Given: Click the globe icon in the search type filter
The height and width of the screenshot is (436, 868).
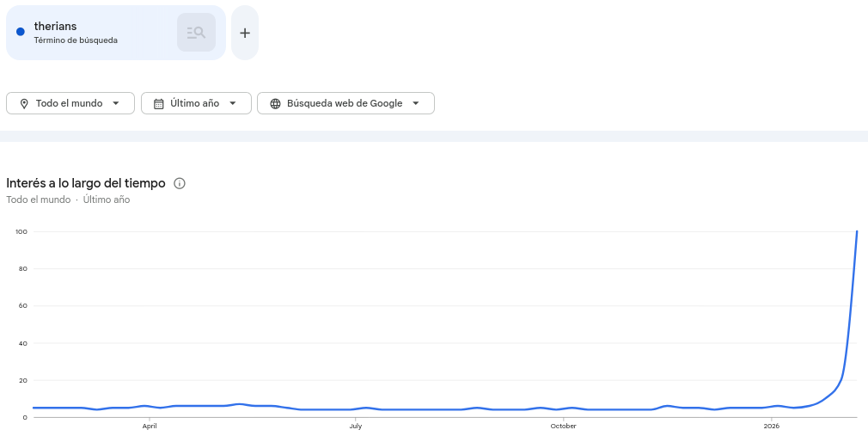Looking at the screenshot, I should [275, 103].
